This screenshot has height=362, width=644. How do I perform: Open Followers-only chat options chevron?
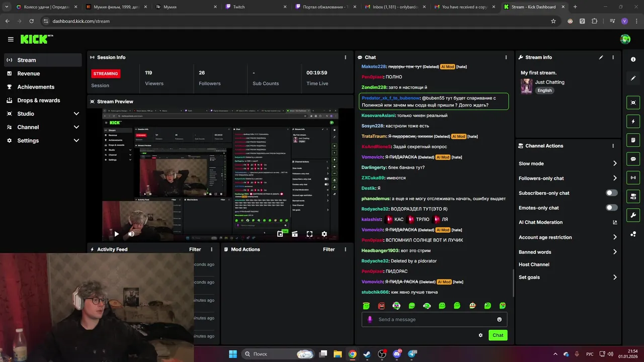615,178
